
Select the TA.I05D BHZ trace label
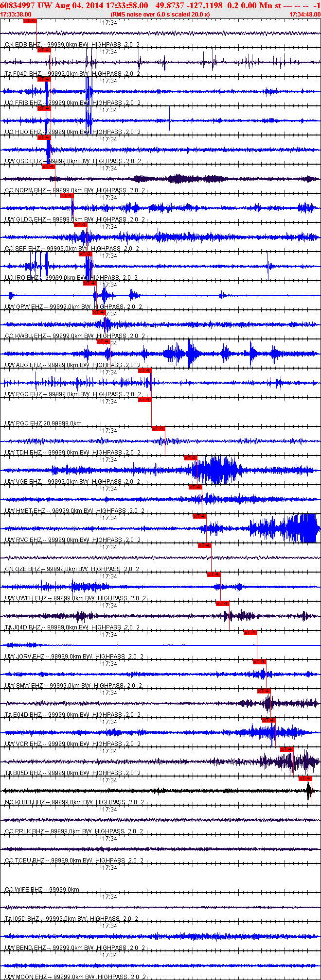click(x=71, y=919)
